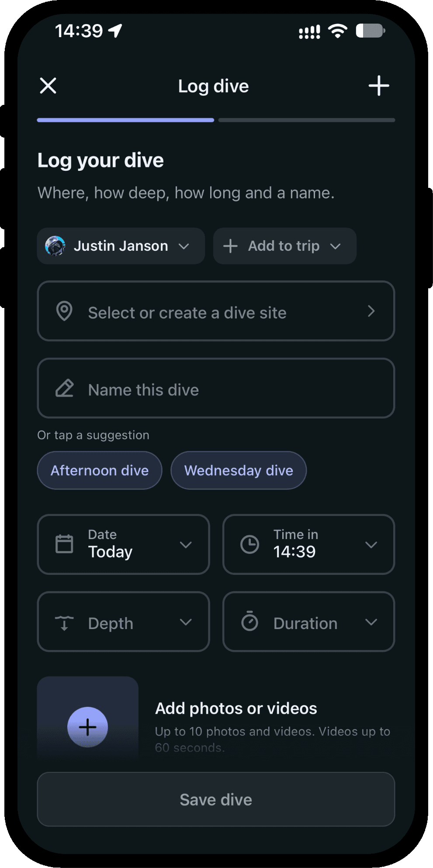Tap the calendar icon in Date field
This screenshot has width=433, height=868.
point(64,544)
